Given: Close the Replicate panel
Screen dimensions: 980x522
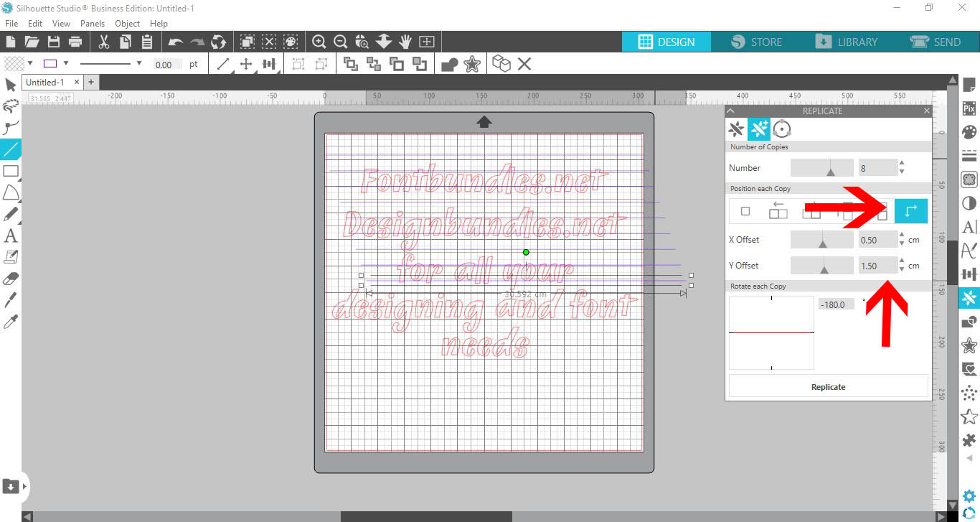Looking at the screenshot, I should (926, 111).
